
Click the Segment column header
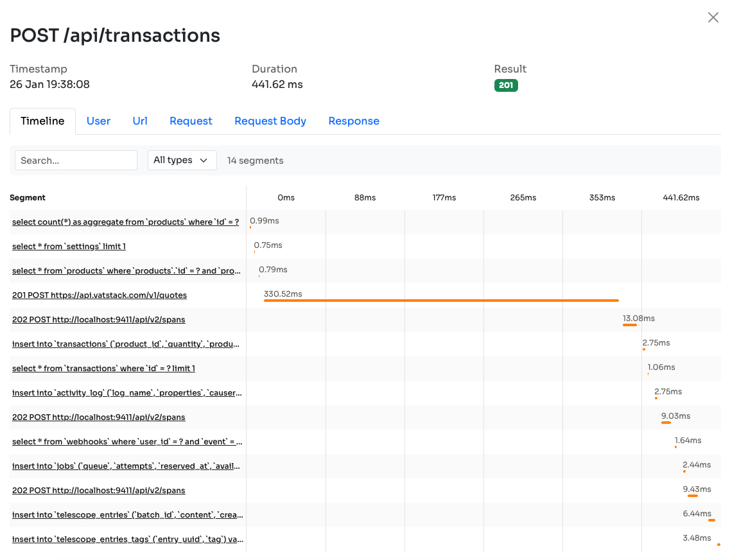[x=28, y=197]
